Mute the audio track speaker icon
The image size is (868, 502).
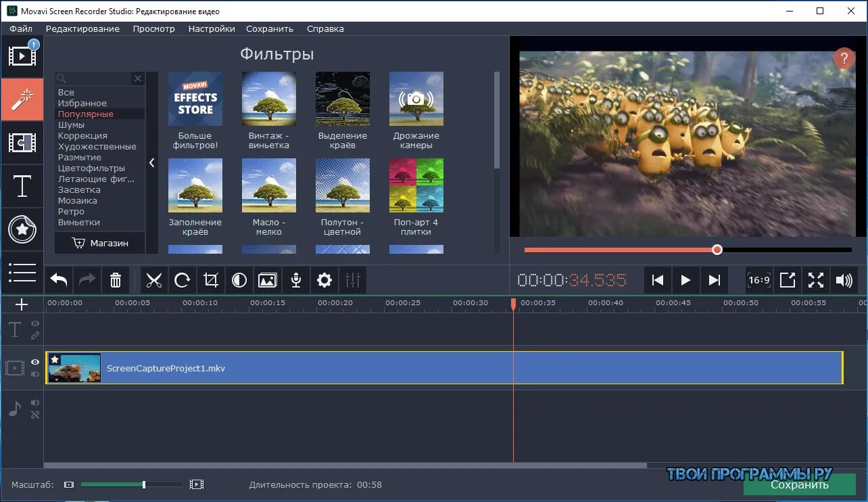pos(35,403)
